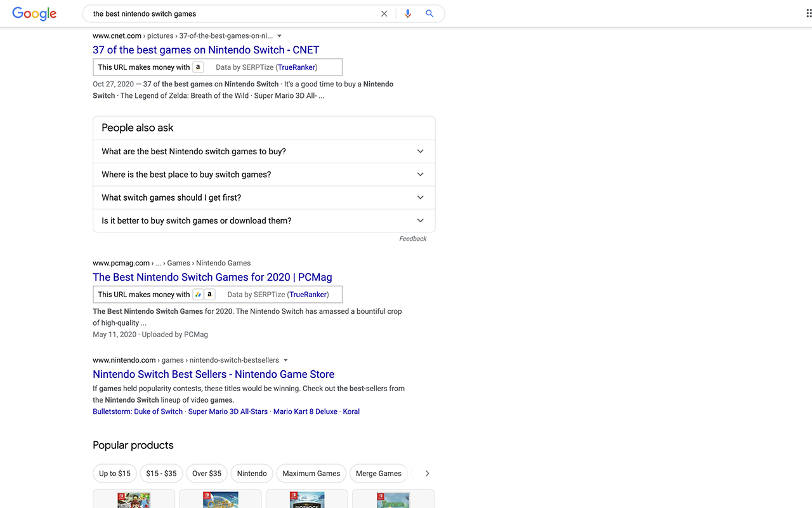812x508 pixels.
Task: Click the "www.cnet.com" breadcrumb URL
Action: (117, 36)
